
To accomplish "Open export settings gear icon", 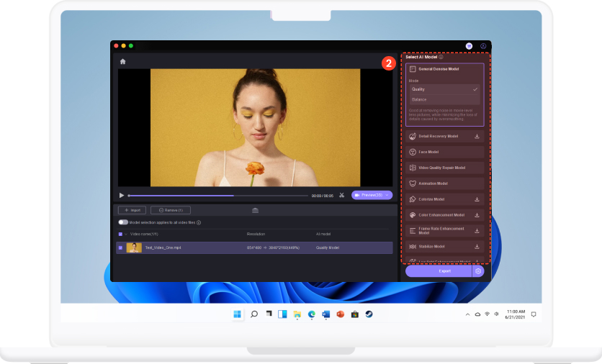I will (478, 271).
